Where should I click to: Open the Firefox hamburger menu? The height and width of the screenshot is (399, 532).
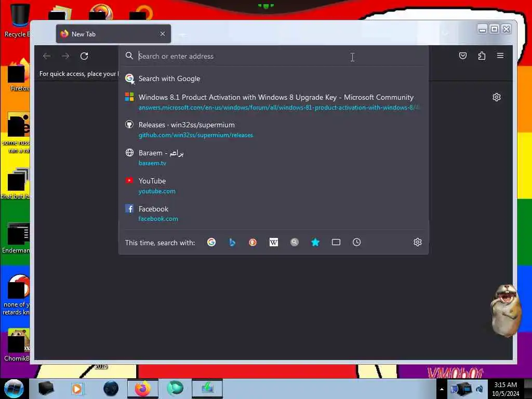[500, 56]
